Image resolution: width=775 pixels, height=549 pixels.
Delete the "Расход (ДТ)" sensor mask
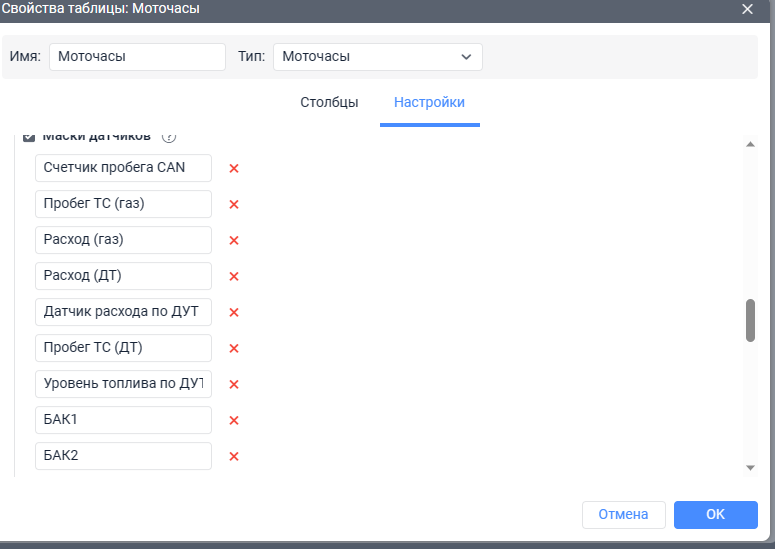coord(234,276)
